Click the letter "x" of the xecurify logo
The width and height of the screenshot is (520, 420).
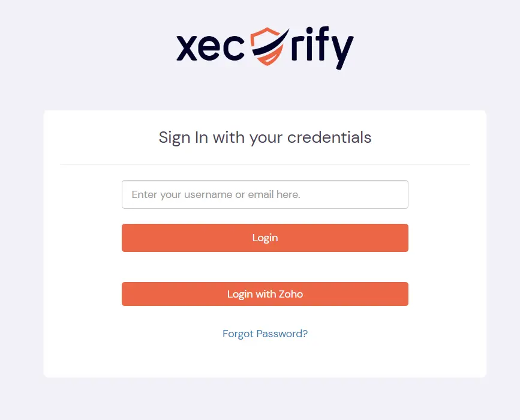pyautogui.click(x=188, y=49)
